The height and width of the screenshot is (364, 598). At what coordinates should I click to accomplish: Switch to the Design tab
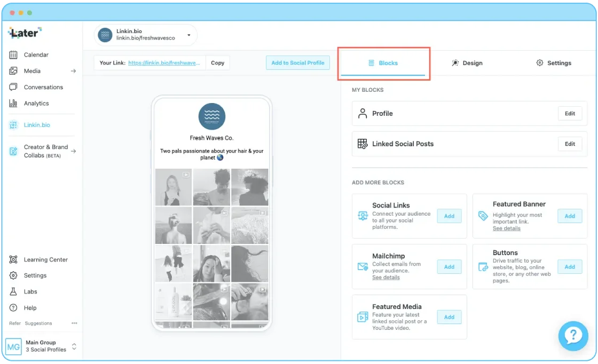467,63
